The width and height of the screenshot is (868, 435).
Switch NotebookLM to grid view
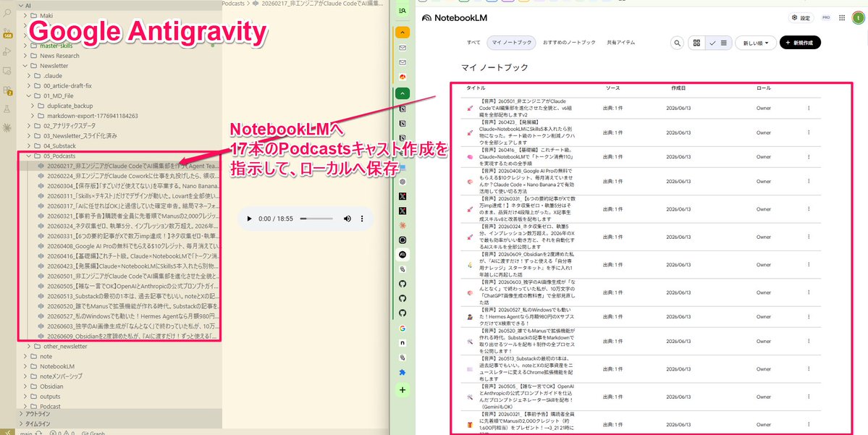(696, 43)
